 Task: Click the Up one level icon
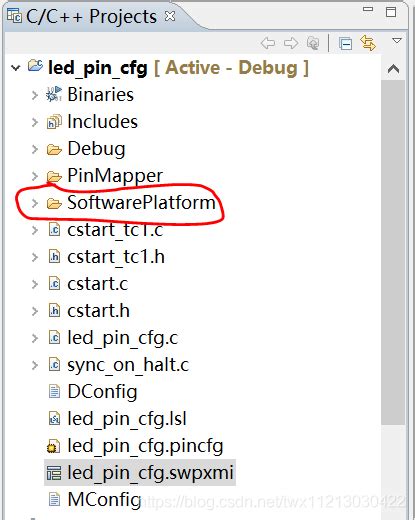point(313,43)
